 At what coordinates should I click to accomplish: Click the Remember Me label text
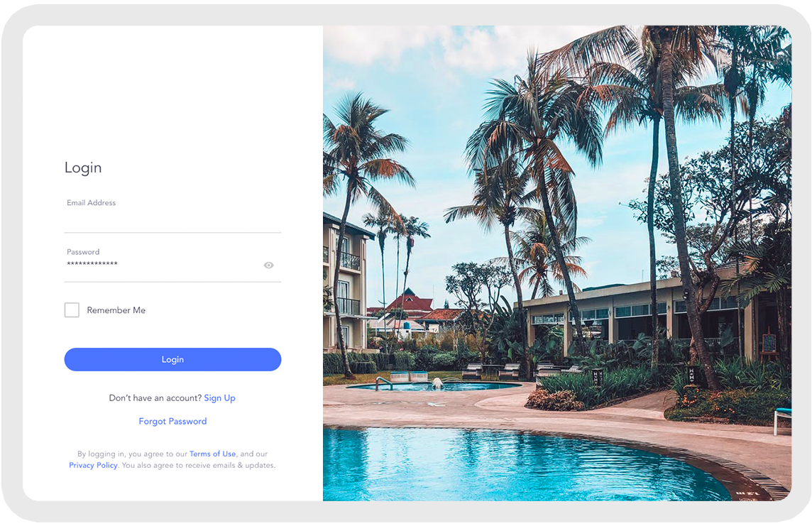point(116,310)
